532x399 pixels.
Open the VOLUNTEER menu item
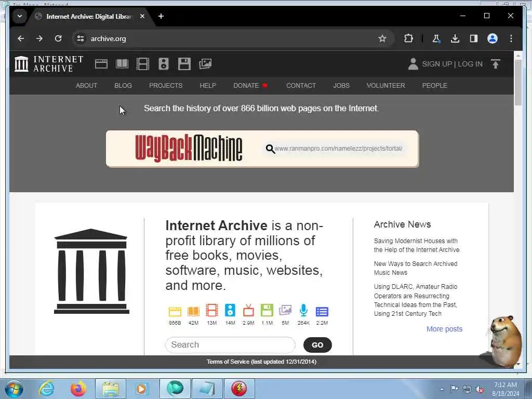click(386, 86)
